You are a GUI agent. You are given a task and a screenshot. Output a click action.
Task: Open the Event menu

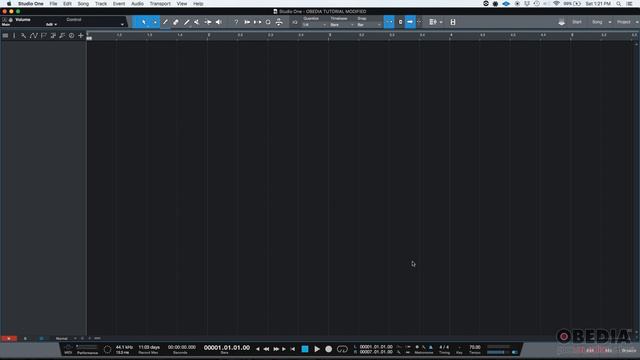(119, 4)
